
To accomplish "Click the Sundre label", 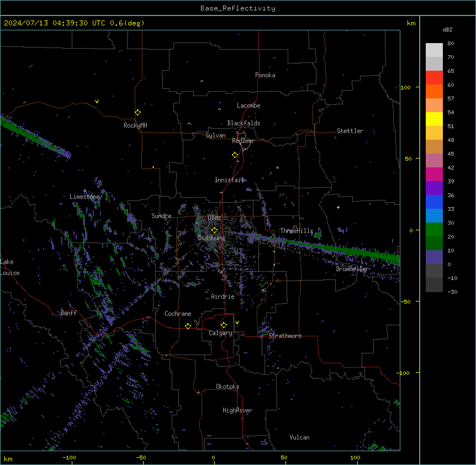I will point(161,216).
